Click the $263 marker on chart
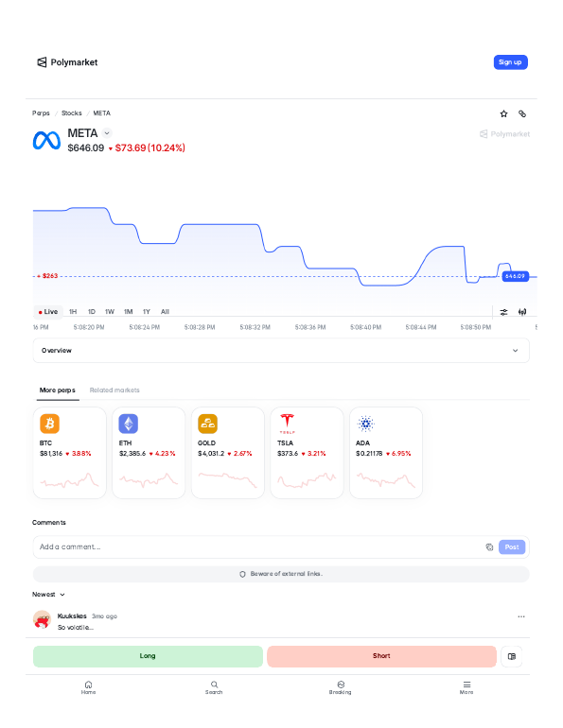This screenshot has height=728, width=563. tap(48, 276)
